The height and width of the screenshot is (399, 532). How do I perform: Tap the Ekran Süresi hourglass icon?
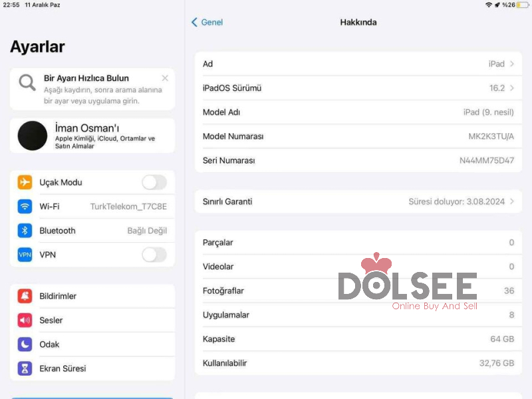[x=25, y=368]
